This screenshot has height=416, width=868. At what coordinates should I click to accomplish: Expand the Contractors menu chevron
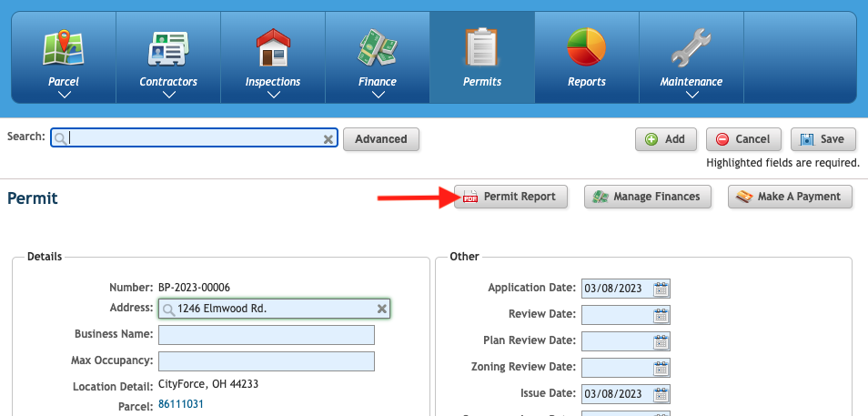coord(169,95)
